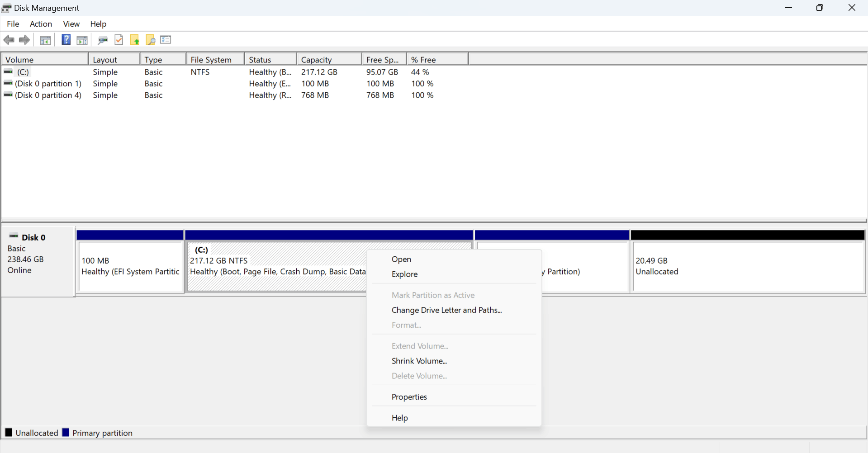The height and width of the screenshot is (453, 868).
Task: Click the disk rescan/connect toolbar icon
Action: click(103, 40)
